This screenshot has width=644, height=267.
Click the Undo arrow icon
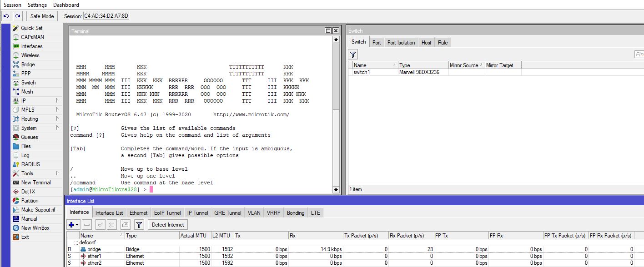pyautogui.click(x=6, y=16)
